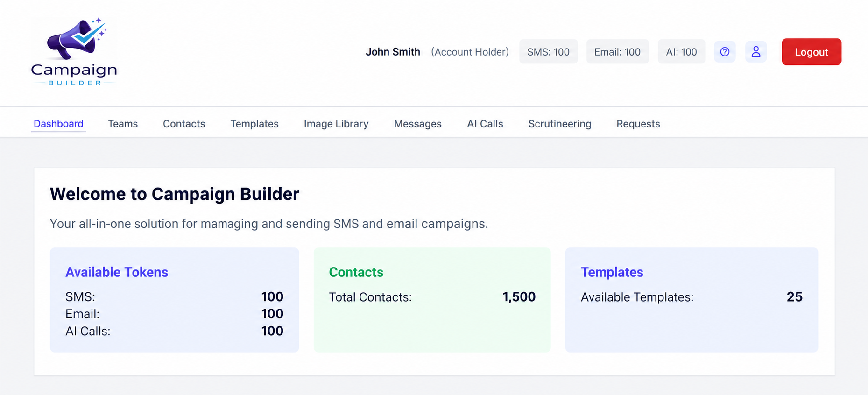Click the all-in-one solution description text
The width and height of the screenshot is (868, 395).
click(x=269, y=224)
